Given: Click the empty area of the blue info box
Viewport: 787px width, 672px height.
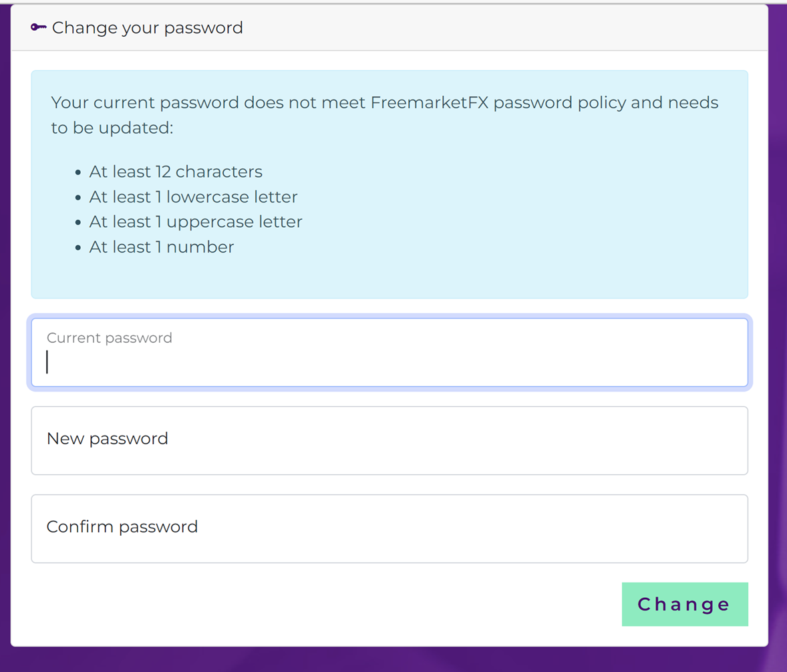Looking at the screenshot, I should pyautogui.click(x=502, y=226).
